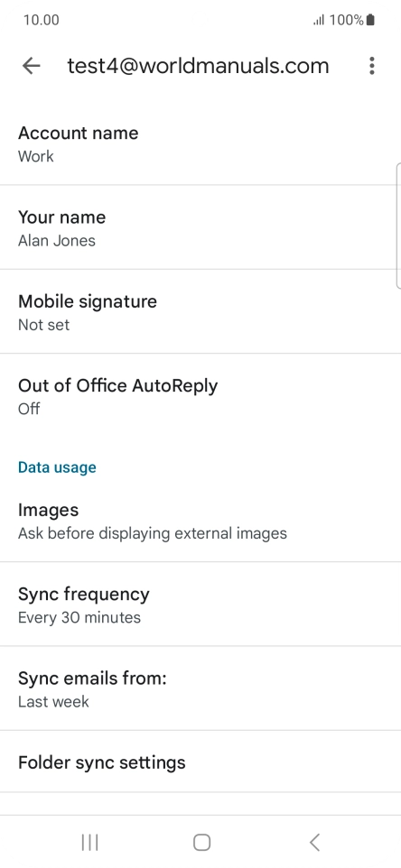
Task: Open the Mobile signature setting
Action: coord(200,311)
